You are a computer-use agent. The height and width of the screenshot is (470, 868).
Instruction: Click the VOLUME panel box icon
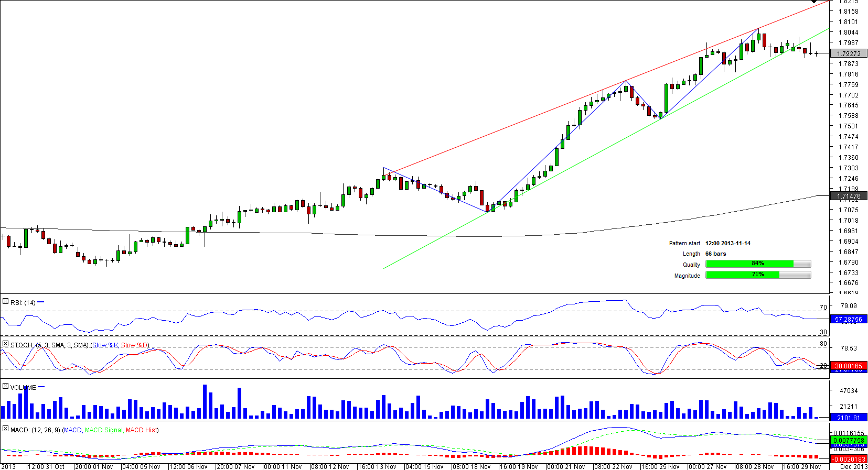tap(5, 386)
